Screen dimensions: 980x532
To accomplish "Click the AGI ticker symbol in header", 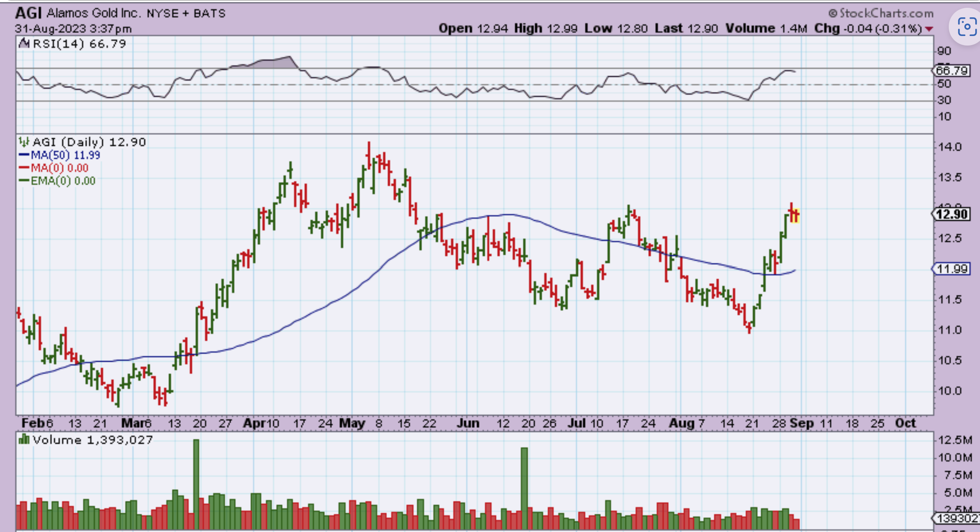I will [28, 13].
